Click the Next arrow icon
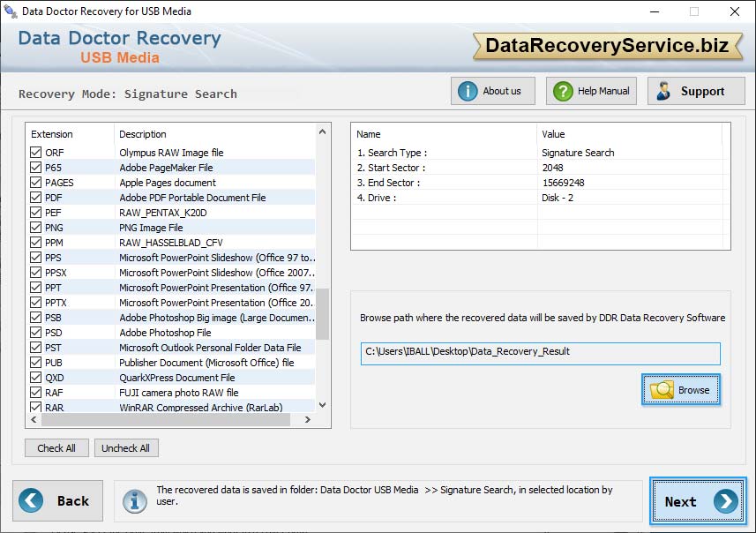The width and height of the screenshot is (756, 533). 726,501
